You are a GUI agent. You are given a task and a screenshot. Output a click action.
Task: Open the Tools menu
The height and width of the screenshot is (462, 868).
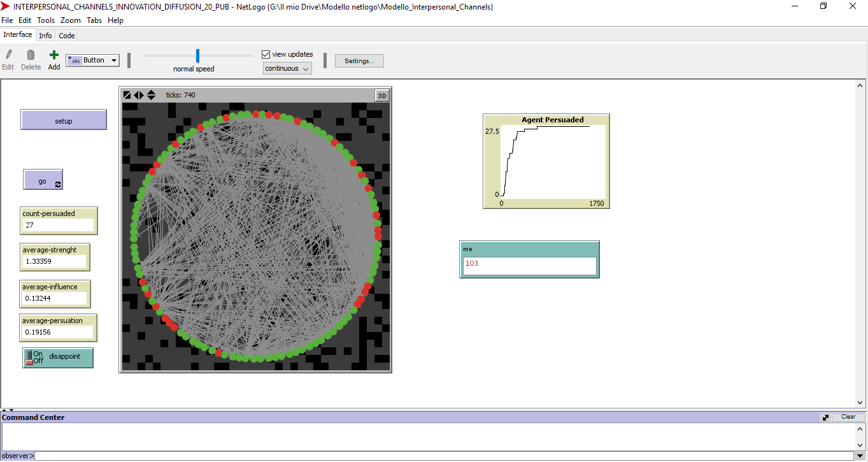(45, 20)
